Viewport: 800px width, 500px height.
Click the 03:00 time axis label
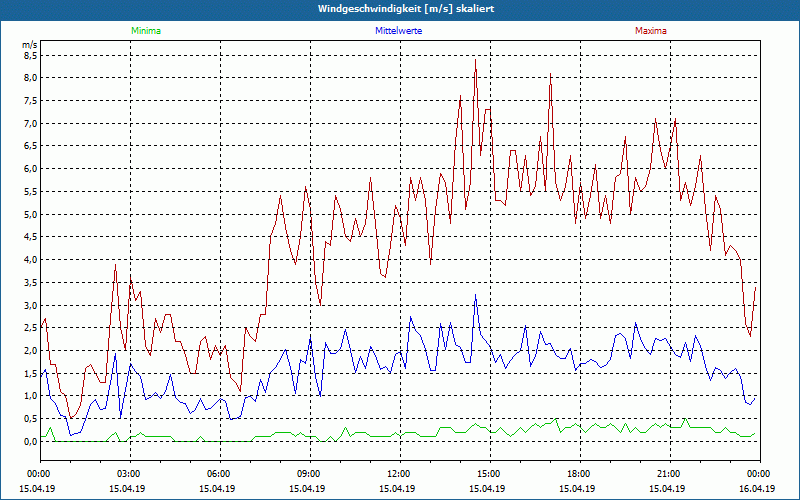[129, 474]
